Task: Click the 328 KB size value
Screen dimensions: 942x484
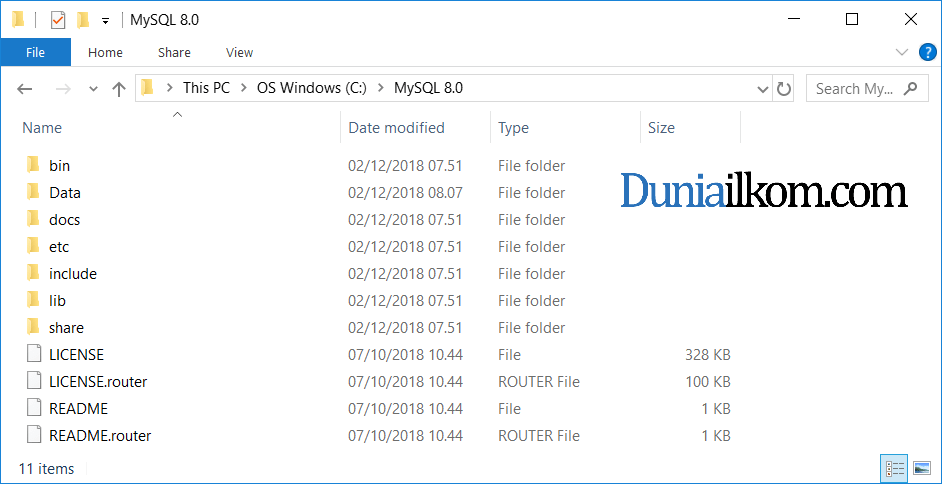Action: coord(708,355)
